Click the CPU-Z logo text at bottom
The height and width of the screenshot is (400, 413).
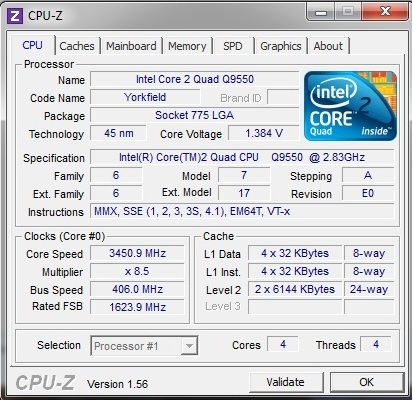point(45,382)
